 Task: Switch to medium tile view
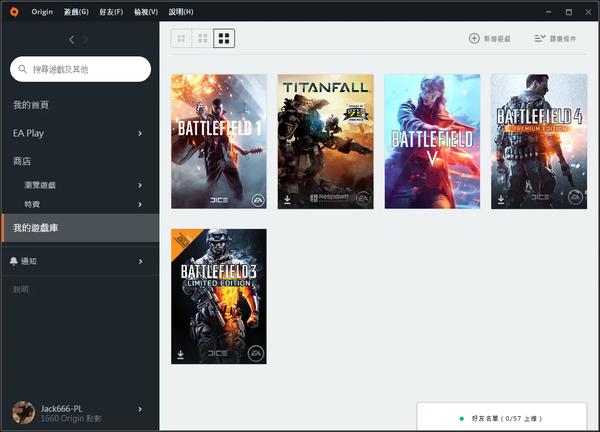(x=202, y=38)
